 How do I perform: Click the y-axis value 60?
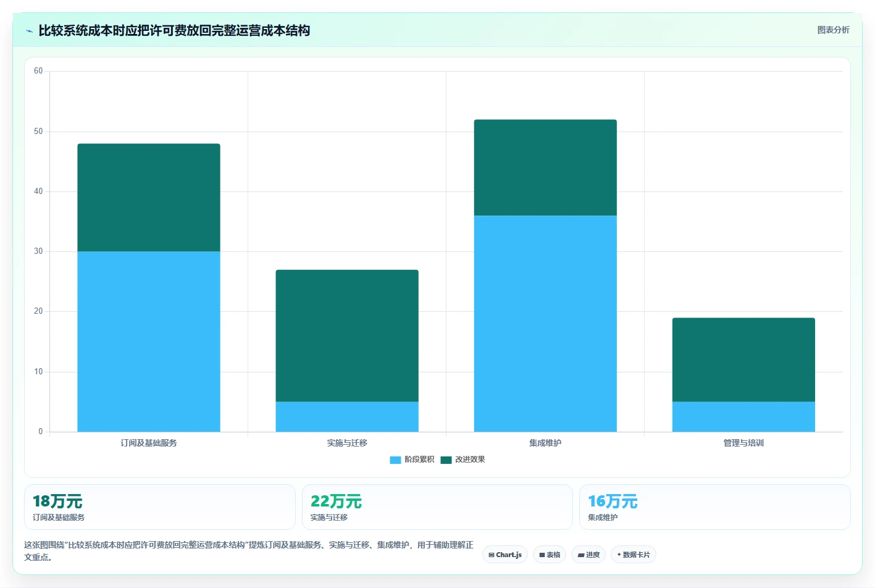pyautogui.click(x=38, y=71)
